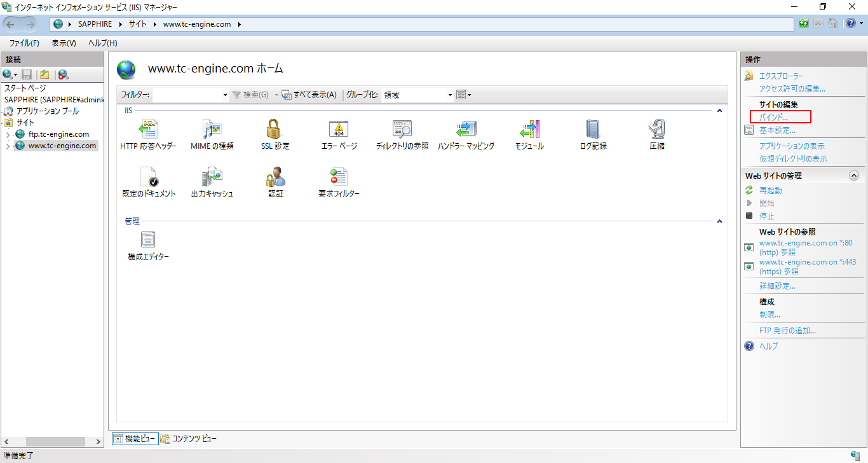Image resolution: width=868 pixels, height=463 pixels.
Task: Click the home icon in address bar
Action: [x=832, y=24]
